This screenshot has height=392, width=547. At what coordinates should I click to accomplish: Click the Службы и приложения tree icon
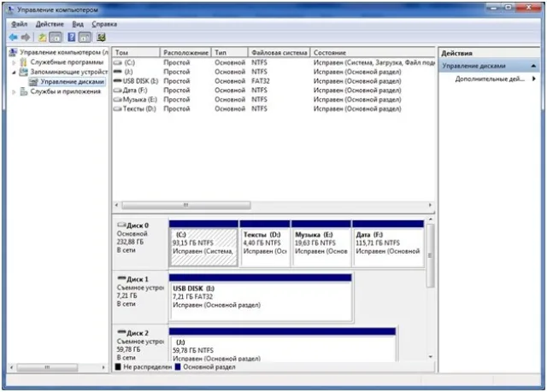(x=23, y=91)
